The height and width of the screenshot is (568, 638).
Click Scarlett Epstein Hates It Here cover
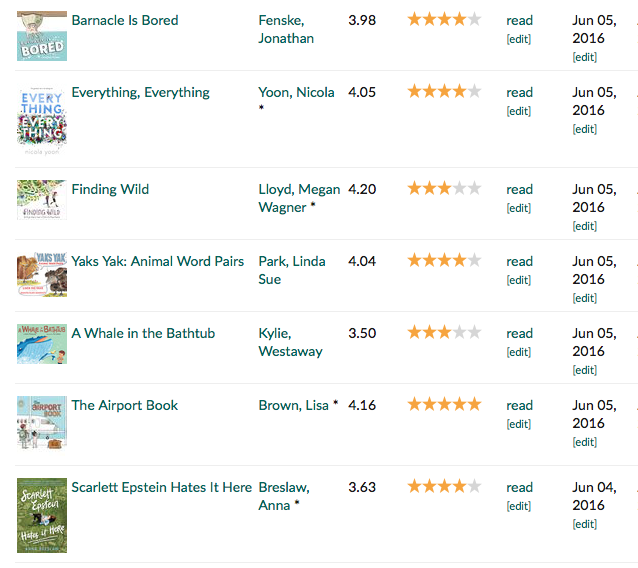[x=42, y=515]
